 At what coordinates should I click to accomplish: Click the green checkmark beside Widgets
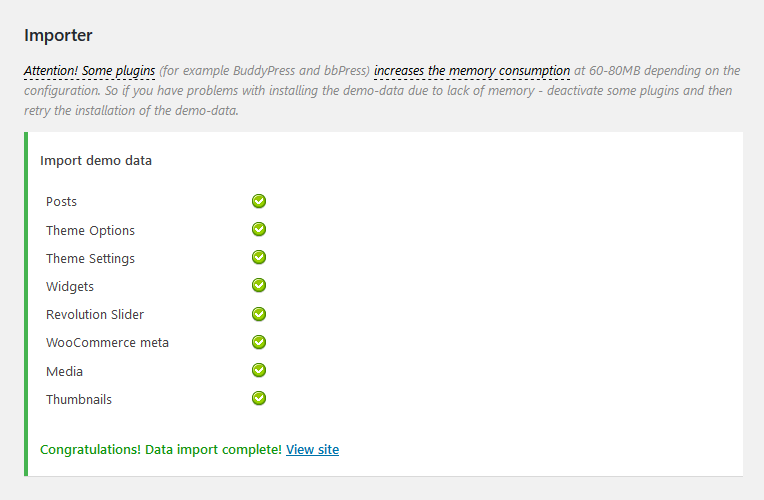[259, 285]
